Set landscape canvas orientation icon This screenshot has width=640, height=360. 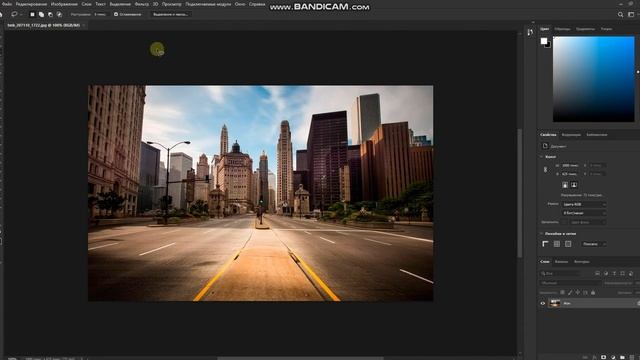(x=574, y=185)
